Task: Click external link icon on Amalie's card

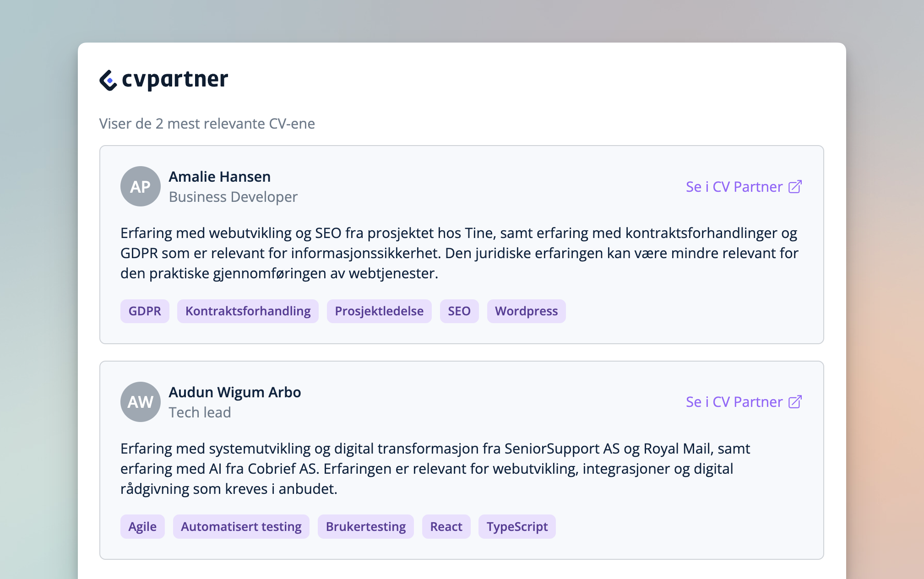Action: click(795, 187)
